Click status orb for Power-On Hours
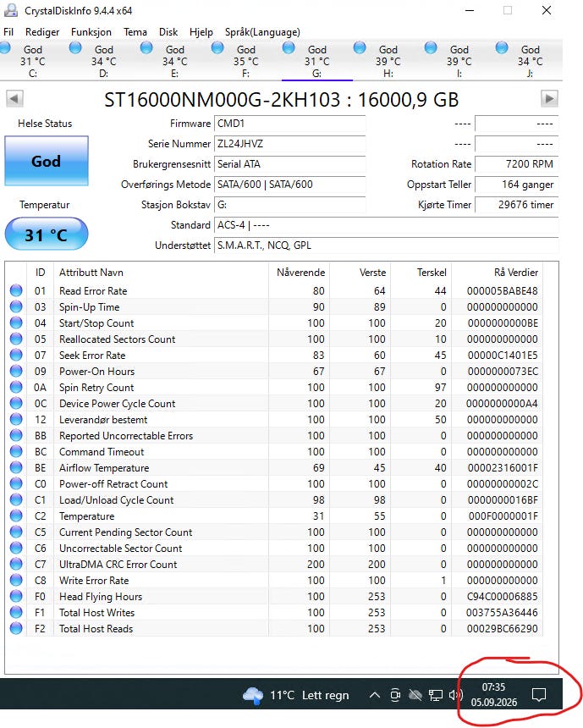 click(16, 372)
